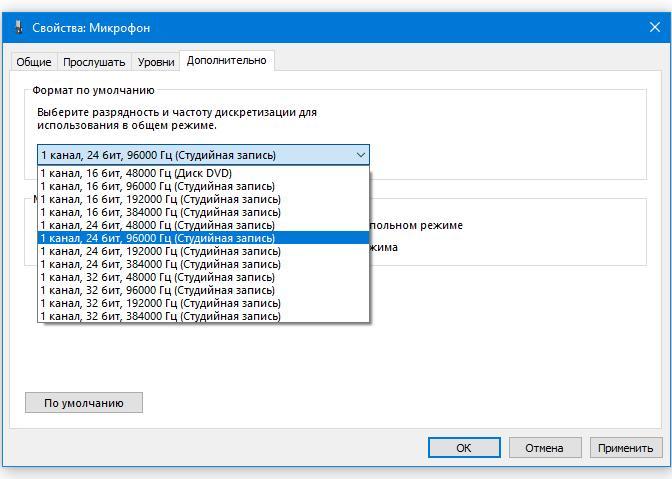Choose 1 канал, 24 бит, 384000 Гц
Screen dimensions: 672x479
pyautogui.click(x=160, y=264)
